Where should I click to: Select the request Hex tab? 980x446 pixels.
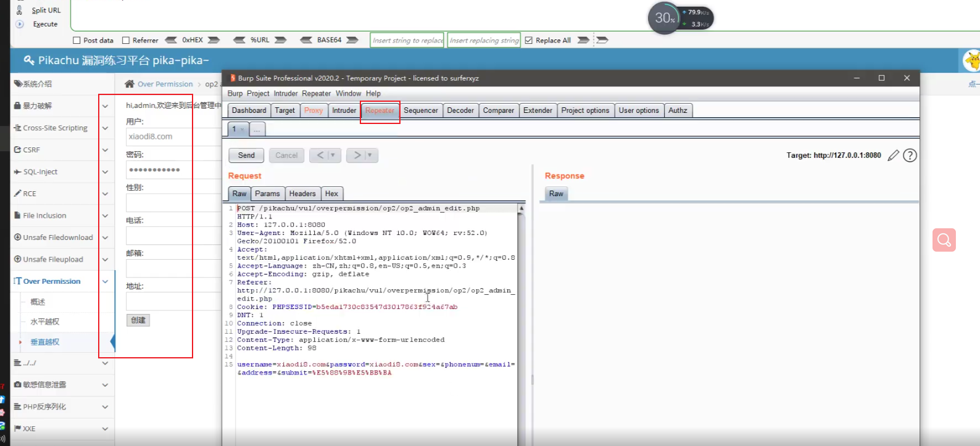point(331,194)
